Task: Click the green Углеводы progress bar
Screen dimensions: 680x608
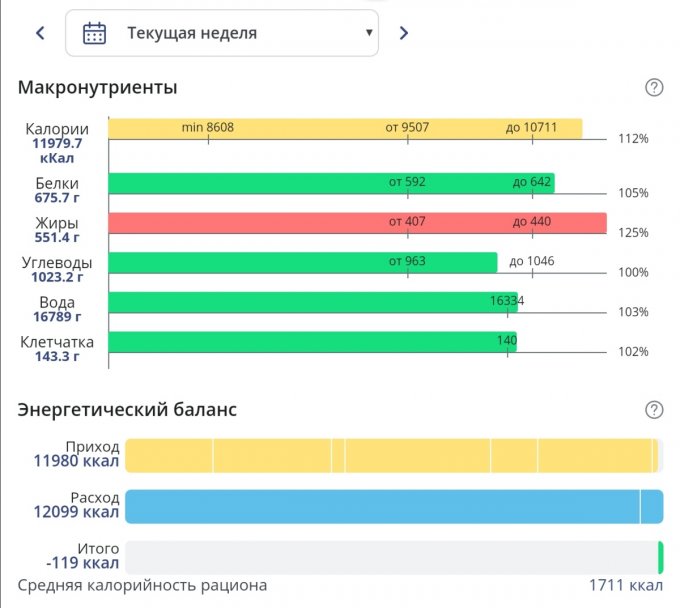Action: coord(302,262)
